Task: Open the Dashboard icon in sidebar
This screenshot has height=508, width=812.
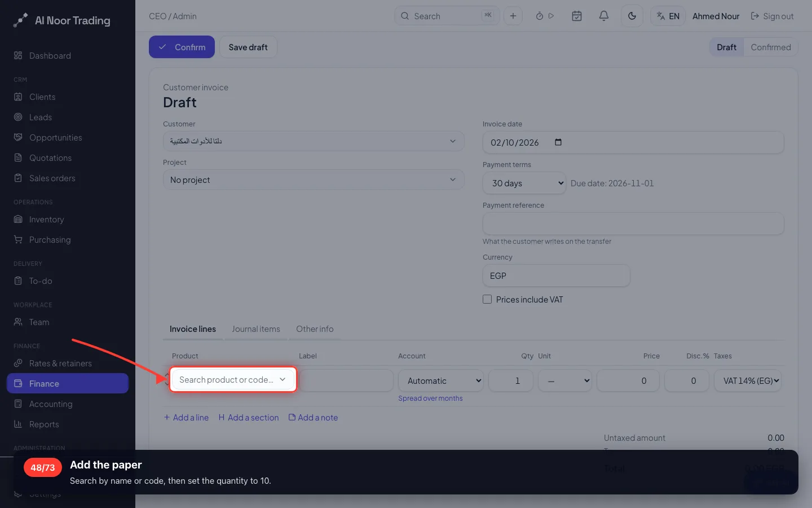Action: [18, 55]
